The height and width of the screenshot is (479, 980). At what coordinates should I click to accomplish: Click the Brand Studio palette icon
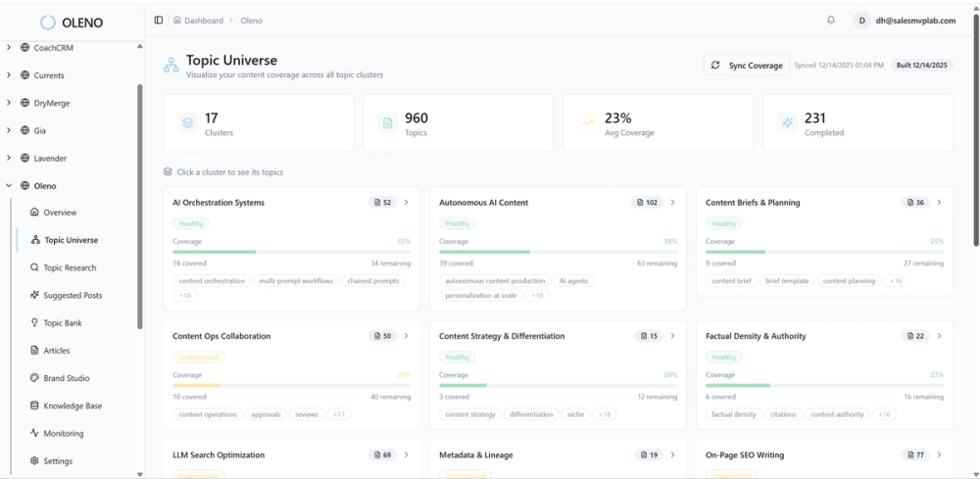(x=34, y=378)
